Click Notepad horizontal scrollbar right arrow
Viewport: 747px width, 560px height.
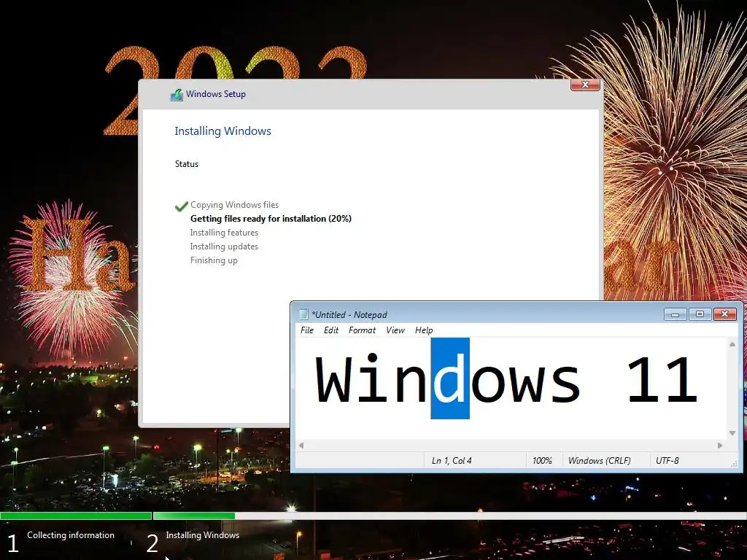click(x=720, y=446)
